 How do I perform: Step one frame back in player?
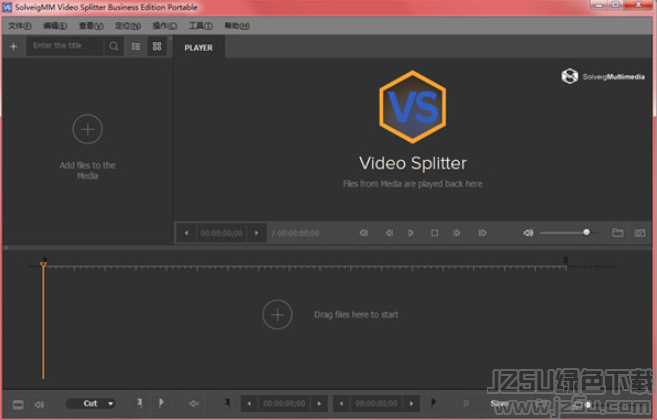pyautogui.click(x=389, y=233)
